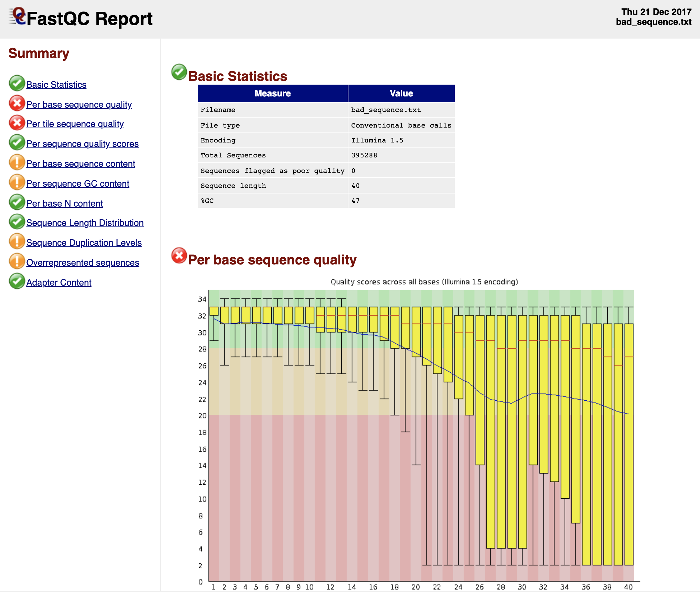Click the Value column header
The image size is (700, 592).
401,93
